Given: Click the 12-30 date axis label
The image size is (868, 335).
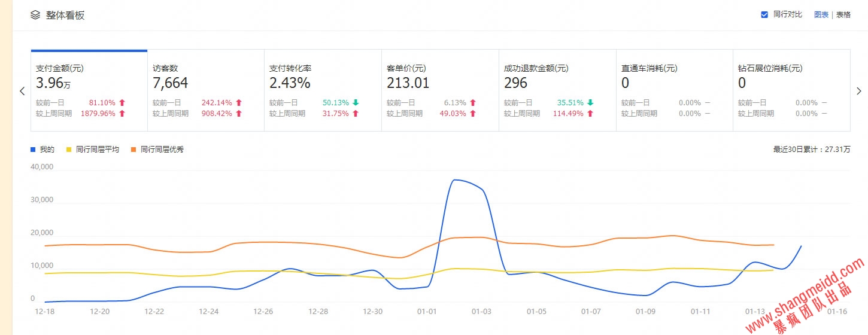Looking at the screenshot, I should (x=372, y=311).
